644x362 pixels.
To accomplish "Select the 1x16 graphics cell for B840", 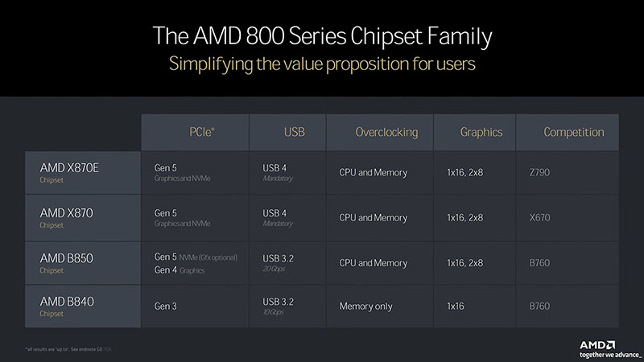I will point(456,306).
